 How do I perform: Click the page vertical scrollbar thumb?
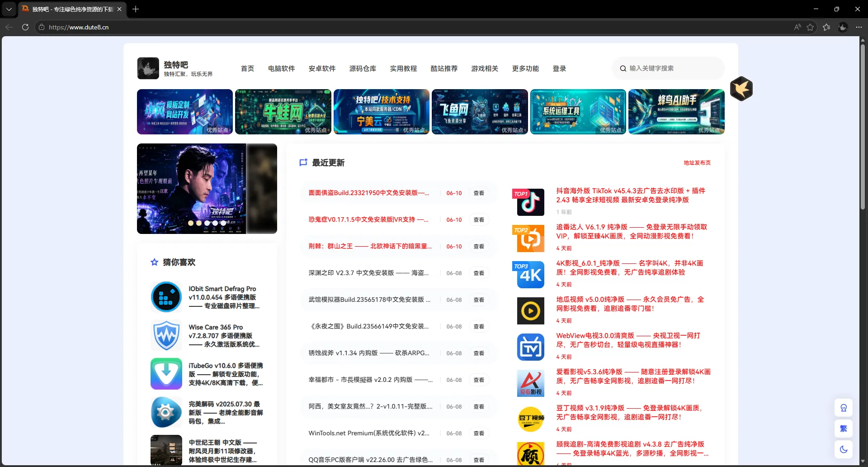863,127
